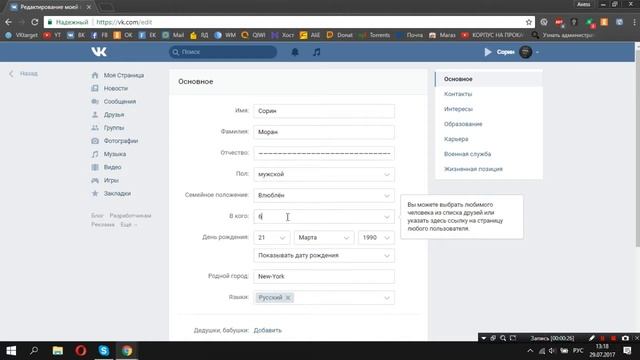
Task: Open the birthday day dropdown showing 21
Action: [271, 238]
